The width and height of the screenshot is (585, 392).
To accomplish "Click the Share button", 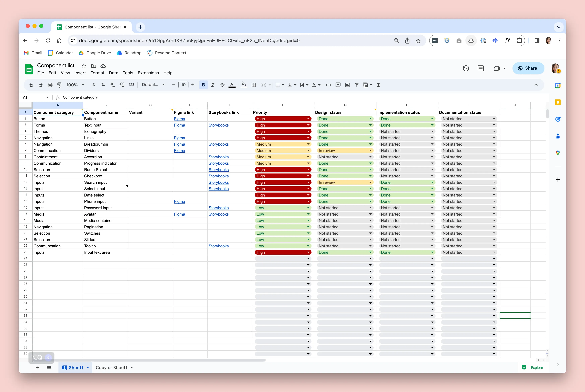I will click(528, 68).
